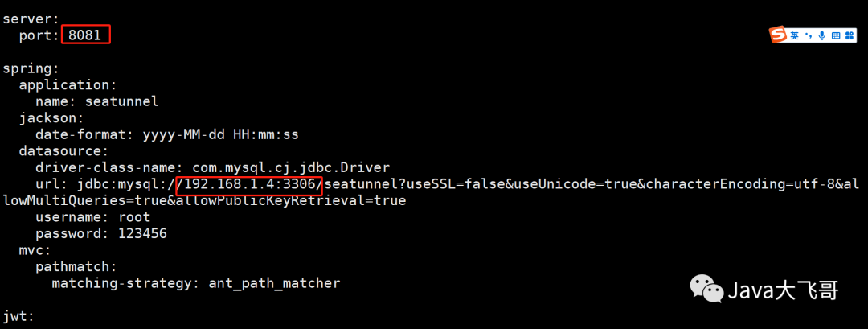Toggle the punctuation mode in the IME bar
Image resolution: width=868 pixels, height=329 pixels.
pos(808,35)
